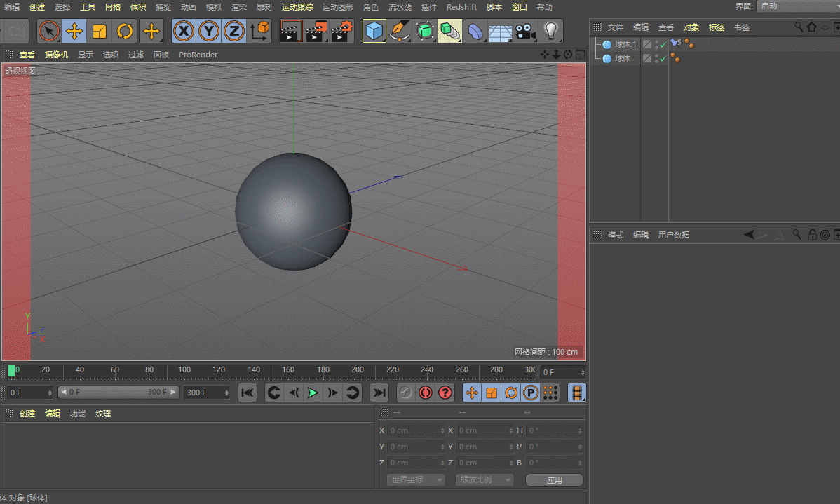
Task: Toggle the X axis lock
Action: click(184, 31)
